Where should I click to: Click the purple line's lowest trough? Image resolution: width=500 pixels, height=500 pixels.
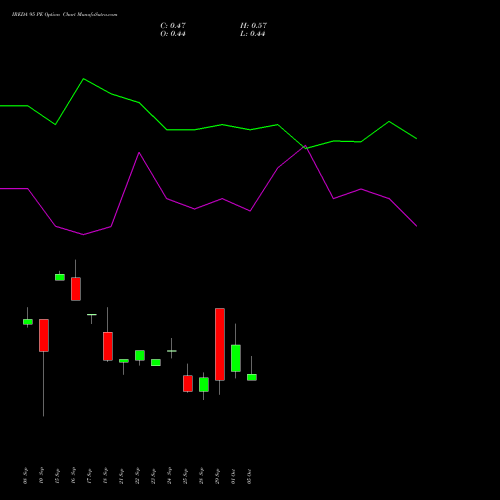pyautogui.click(x=83, y=235)
